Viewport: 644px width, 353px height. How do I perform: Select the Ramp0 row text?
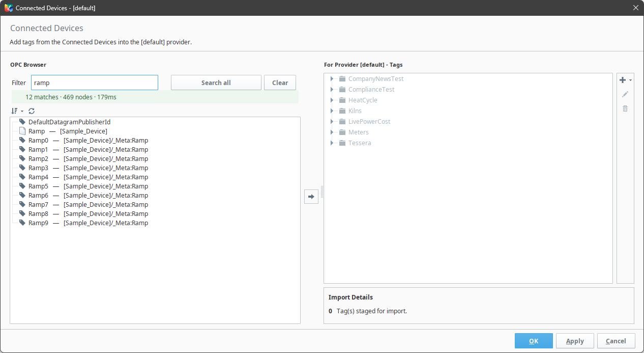pyautogui.click(x=88, y=140)
